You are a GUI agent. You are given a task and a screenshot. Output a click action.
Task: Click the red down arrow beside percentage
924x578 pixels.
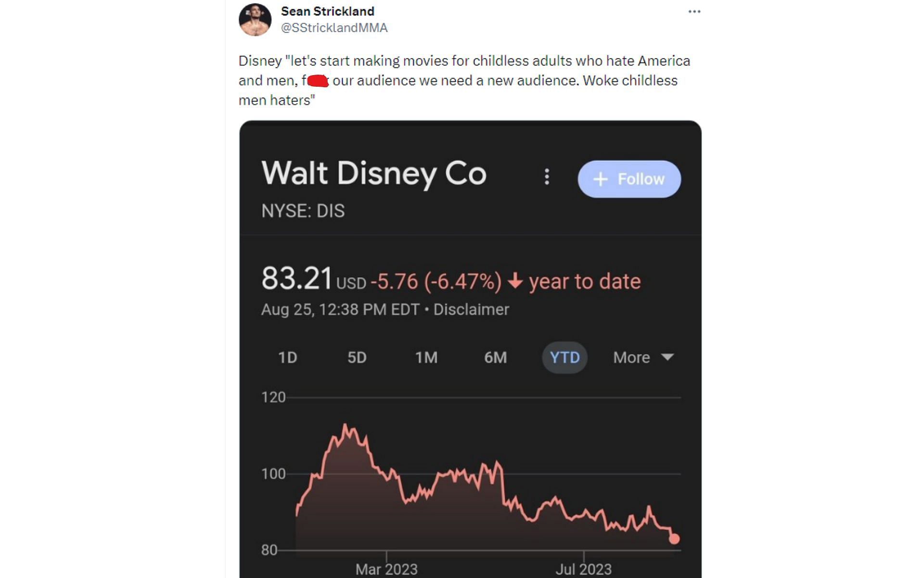coord(515,280)
